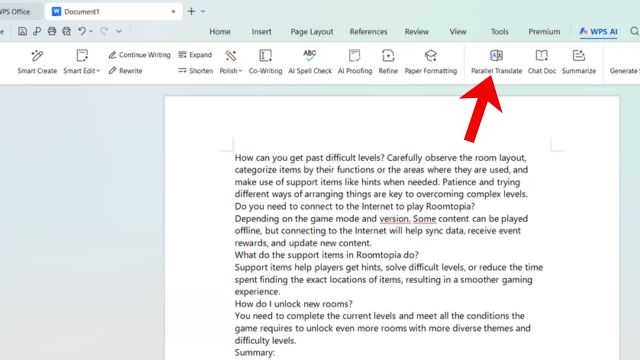Choose Shorten text option
This screenshot has height=360, width=640.
(x=196, y=71)
